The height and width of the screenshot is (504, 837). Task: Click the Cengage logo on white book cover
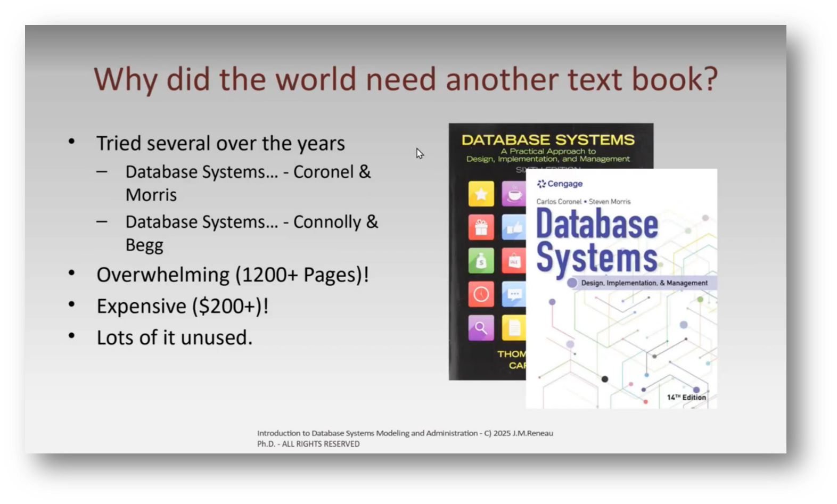560,184
